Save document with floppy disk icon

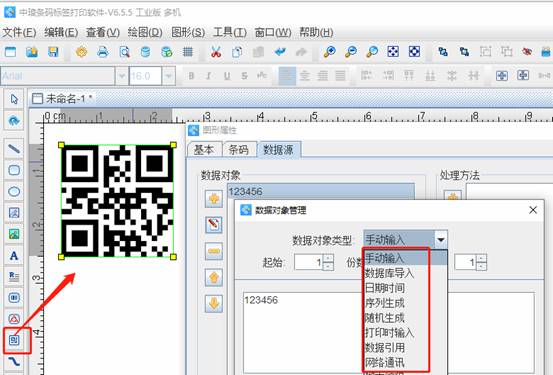pos(53,52)
